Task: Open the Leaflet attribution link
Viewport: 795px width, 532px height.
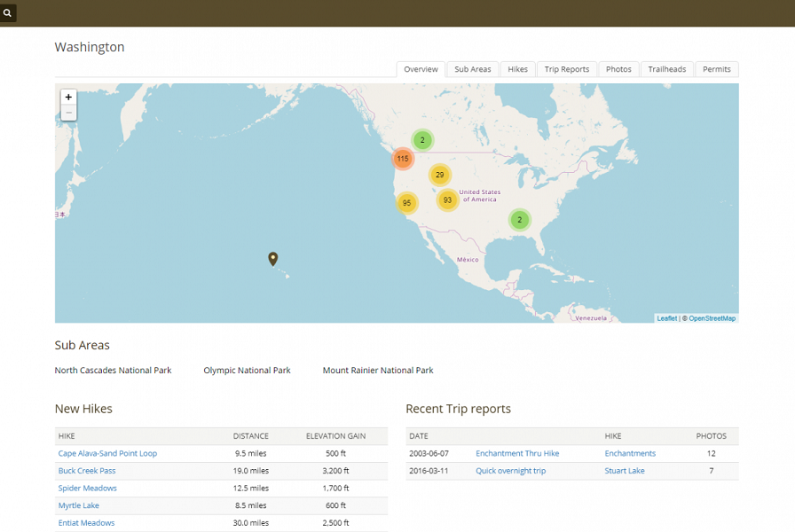Action: 666,318
